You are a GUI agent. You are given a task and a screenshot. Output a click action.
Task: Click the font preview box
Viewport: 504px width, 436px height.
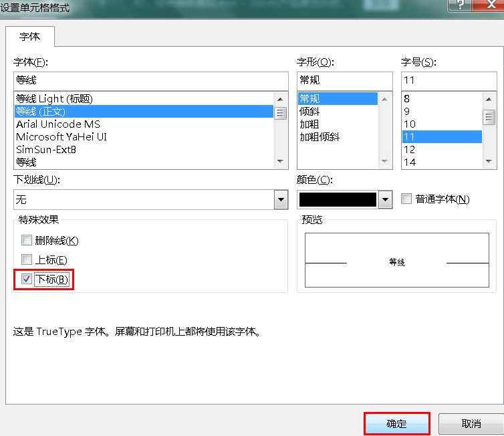pos(397,260)
